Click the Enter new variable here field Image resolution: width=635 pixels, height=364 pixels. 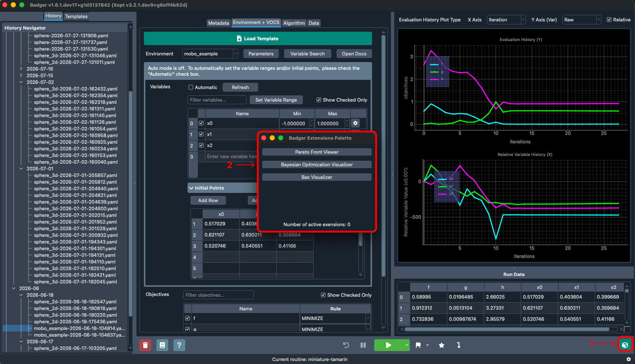[232, 156]
